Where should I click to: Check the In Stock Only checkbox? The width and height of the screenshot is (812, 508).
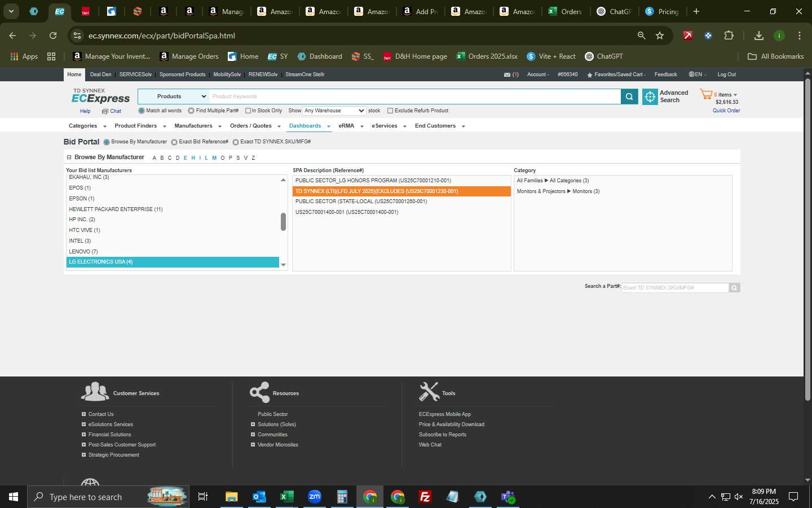pyautogui.click(x=248, y=111)
